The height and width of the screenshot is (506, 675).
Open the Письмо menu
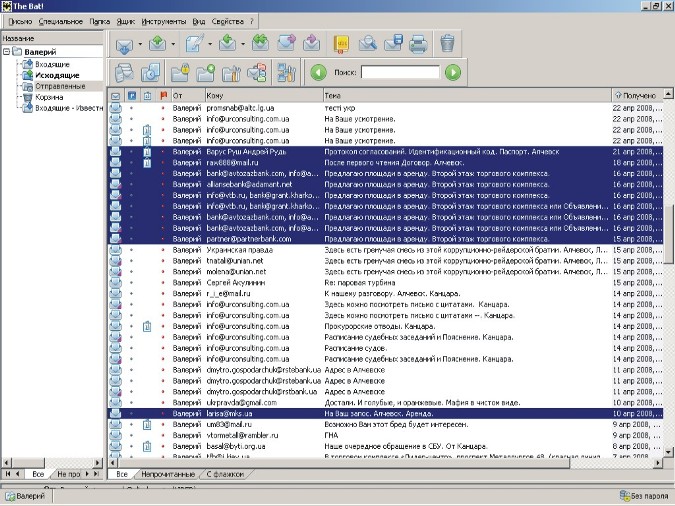20,21
